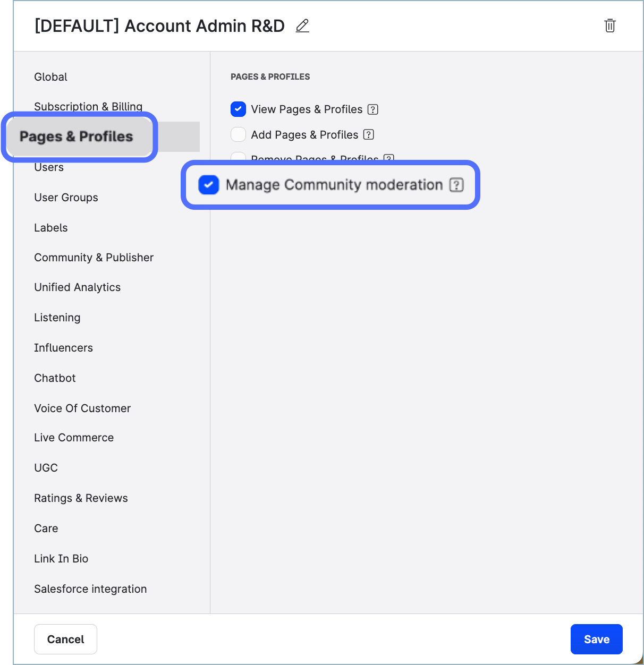
Task: Go to User Groups permissions
Action: click(66, 198)
